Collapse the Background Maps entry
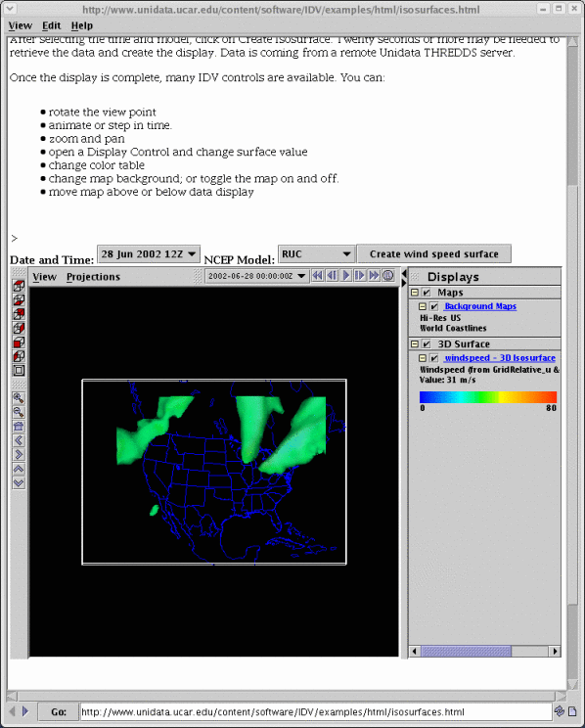 click(423, 306)
